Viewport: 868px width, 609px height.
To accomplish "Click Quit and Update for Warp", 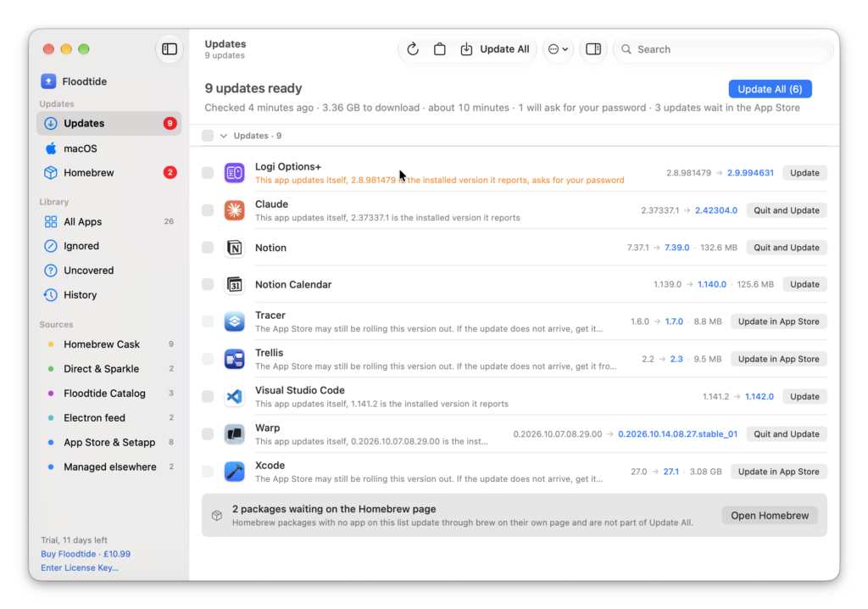I will click(786, 434).
